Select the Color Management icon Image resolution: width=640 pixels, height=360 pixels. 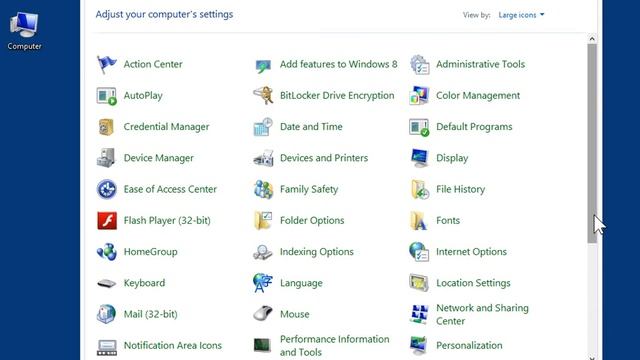tap(419, 96)
